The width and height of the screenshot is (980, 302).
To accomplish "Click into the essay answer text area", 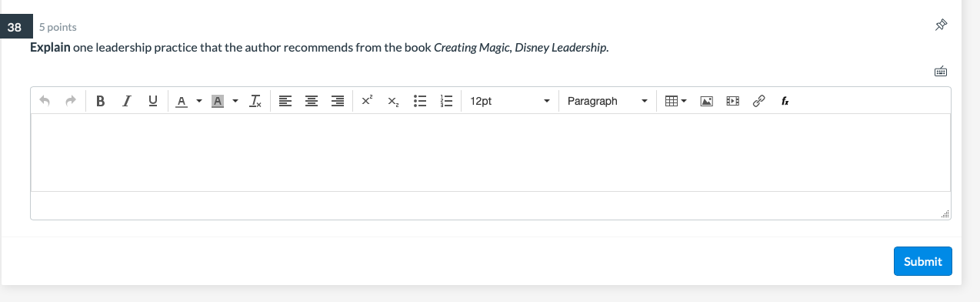I will (x=491, y=153).
